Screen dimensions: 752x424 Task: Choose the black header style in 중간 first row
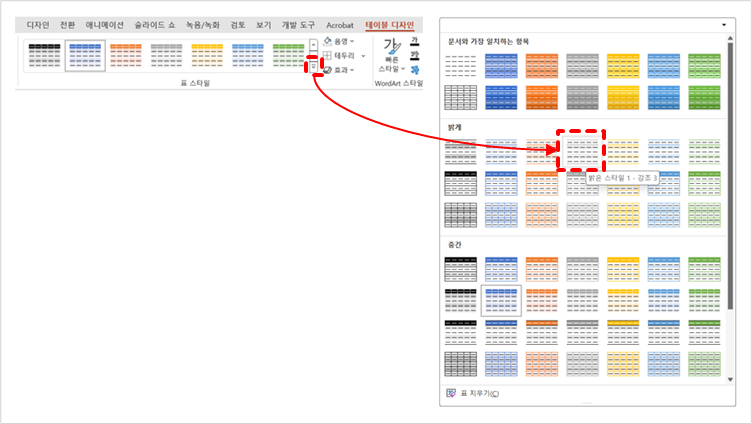pyautogui.click(x=460, y=269)
